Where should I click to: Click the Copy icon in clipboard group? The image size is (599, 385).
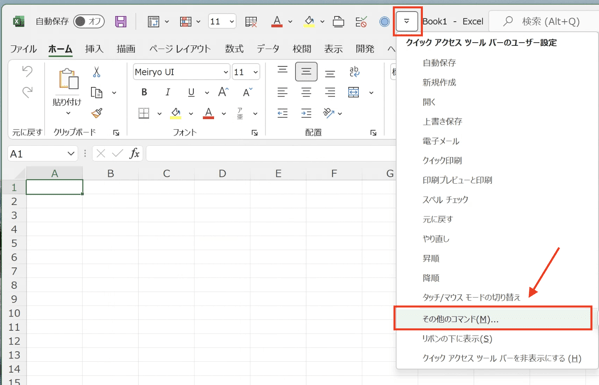point(97,92)
